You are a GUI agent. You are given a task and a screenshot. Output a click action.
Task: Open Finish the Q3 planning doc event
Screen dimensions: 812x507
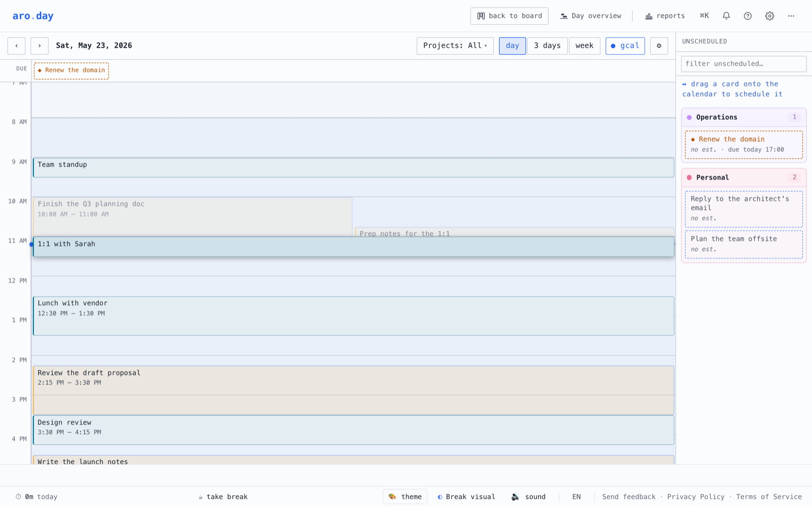(x=192, y=217)
